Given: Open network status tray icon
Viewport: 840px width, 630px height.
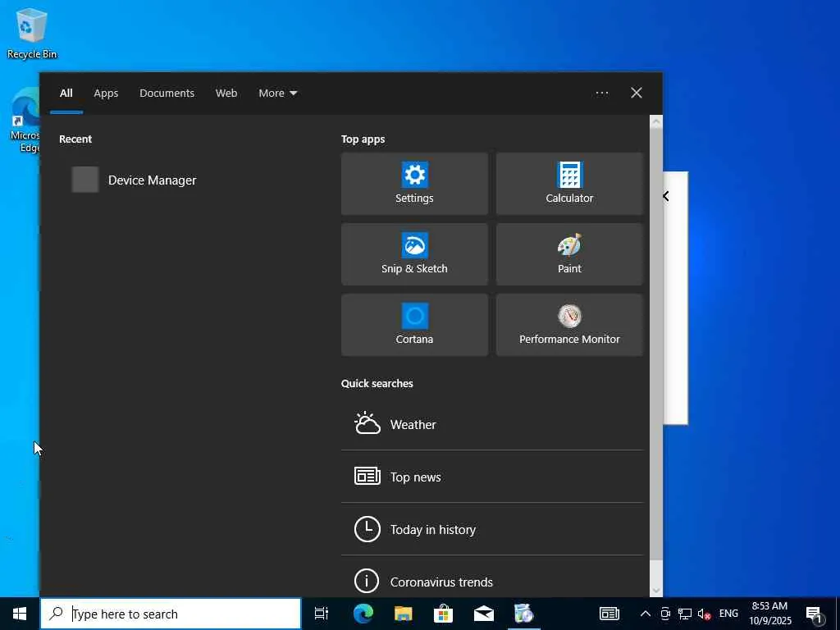Looking at the screenshot, I should 685,614.
